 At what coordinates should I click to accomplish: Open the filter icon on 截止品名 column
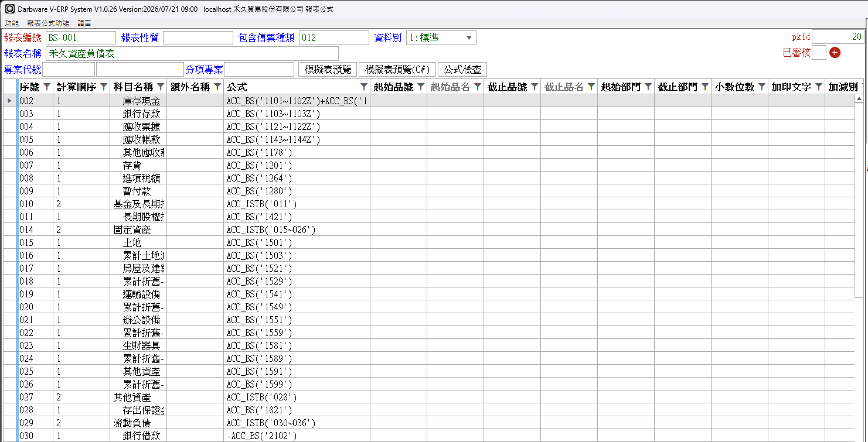click(x=591, y=87)
